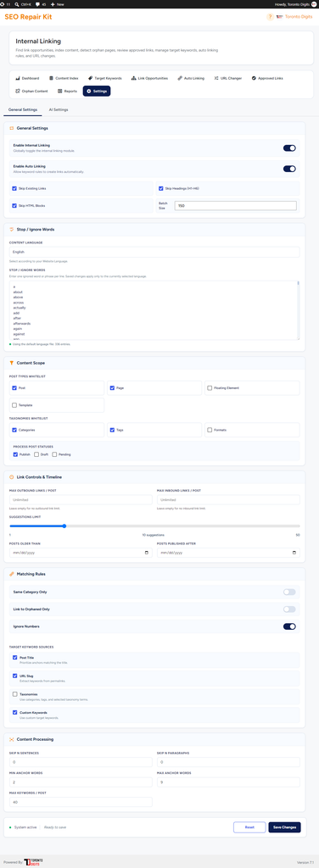Uncheck Categories taxonomy
319x868 pixels.
point(14,430)
